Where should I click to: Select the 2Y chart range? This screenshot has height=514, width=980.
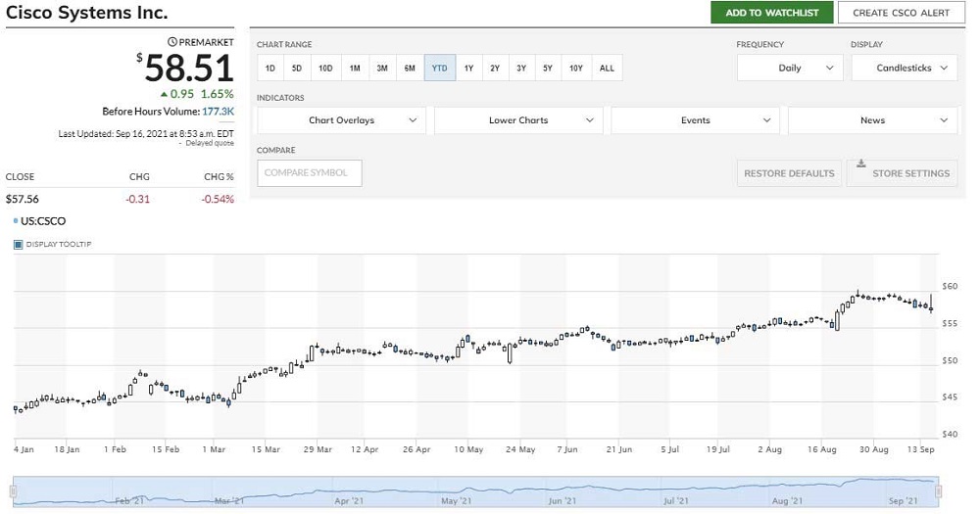click(495, 69)
